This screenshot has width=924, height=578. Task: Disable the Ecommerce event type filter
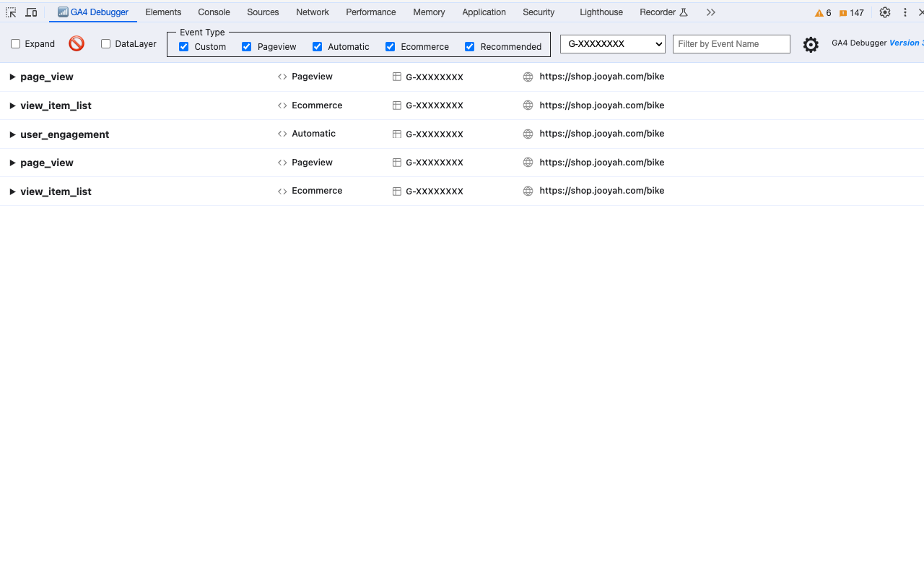coord(390,46)
